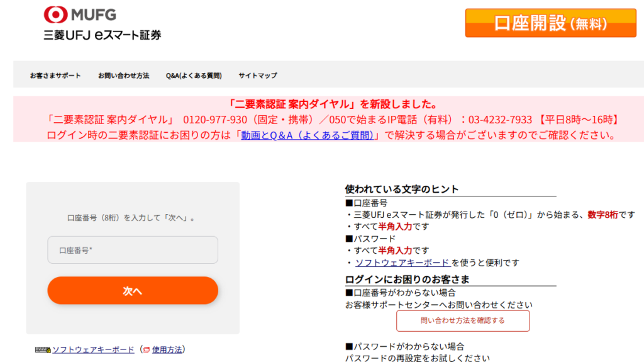
Task: Focus the 口座番号 input field
Action: pos(133,250)
